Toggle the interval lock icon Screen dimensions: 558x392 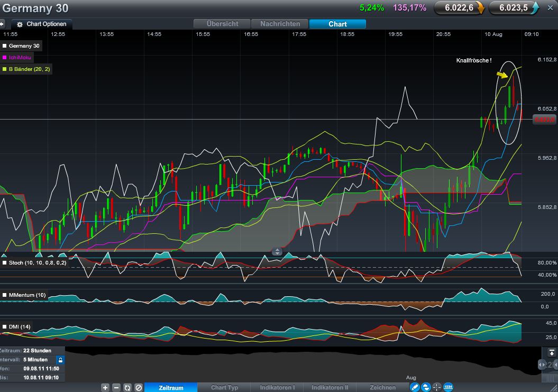(60, 360)
